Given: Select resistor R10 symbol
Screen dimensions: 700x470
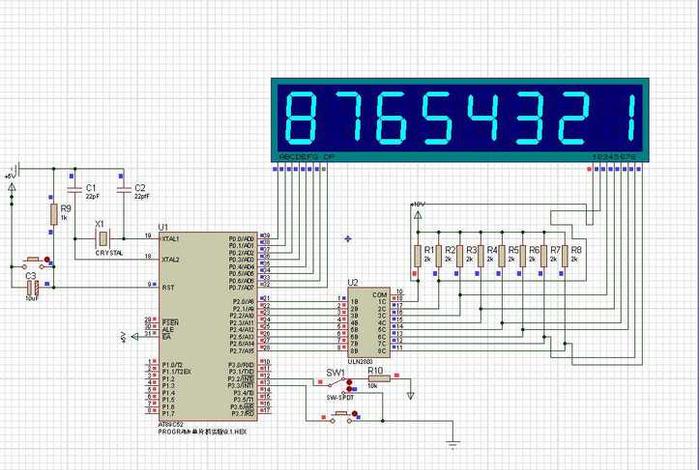Looking at the screenshot, I should pyautogui.click(x=379, y=378).
